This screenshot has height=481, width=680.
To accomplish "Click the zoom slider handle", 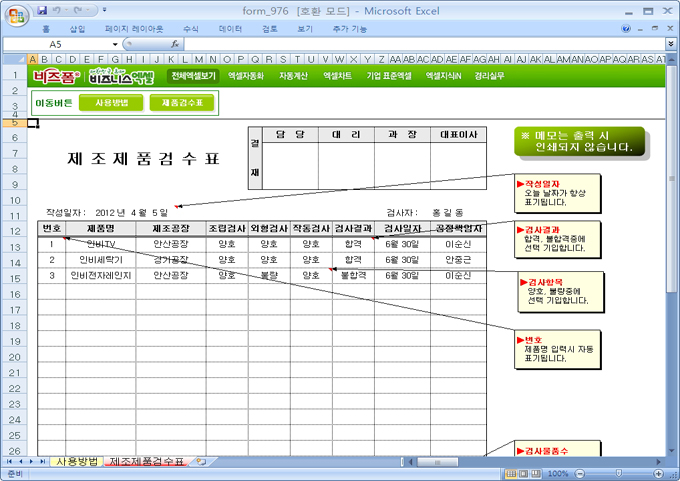I will pyautogui.click(x=618, y=473).
